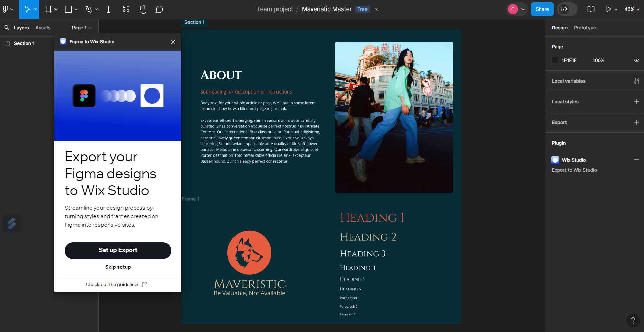Close the Figma to Wix Studio plugin
Image resolution: width=644 pixels, height=332 pixels.
pyautogui.click(x=173, y=42)
